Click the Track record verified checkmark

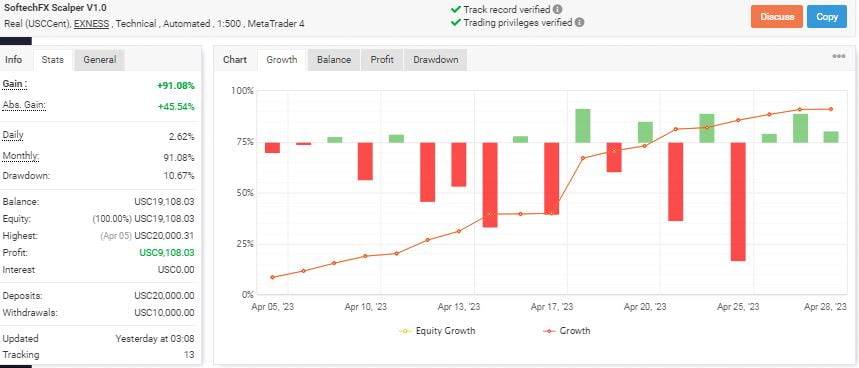point(455,9)
